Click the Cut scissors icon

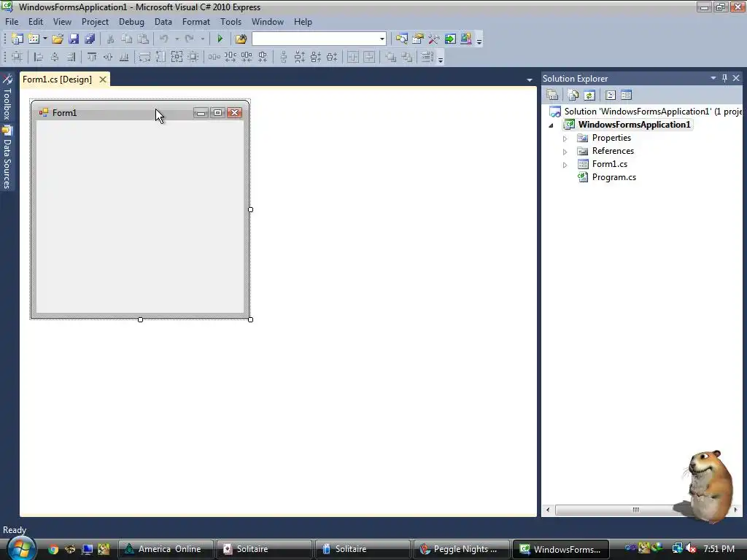pyautogui.click(x=110, y=39)
